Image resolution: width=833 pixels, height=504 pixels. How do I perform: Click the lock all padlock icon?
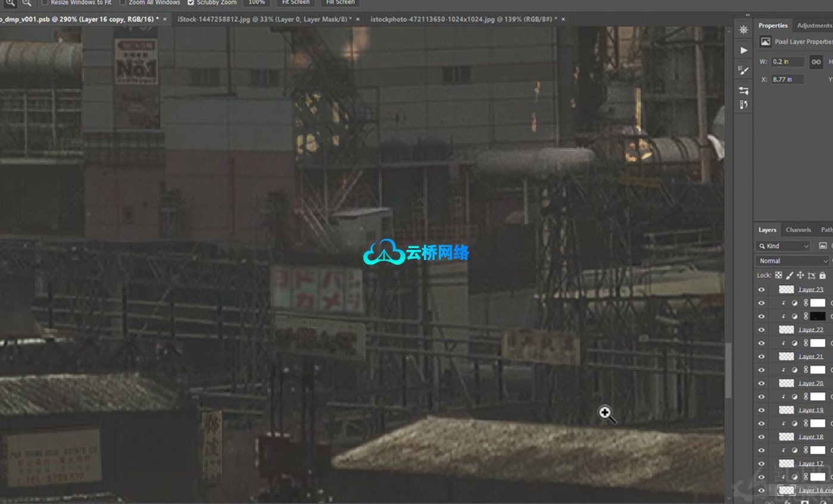pyautogui.click(x=822, y=276)
